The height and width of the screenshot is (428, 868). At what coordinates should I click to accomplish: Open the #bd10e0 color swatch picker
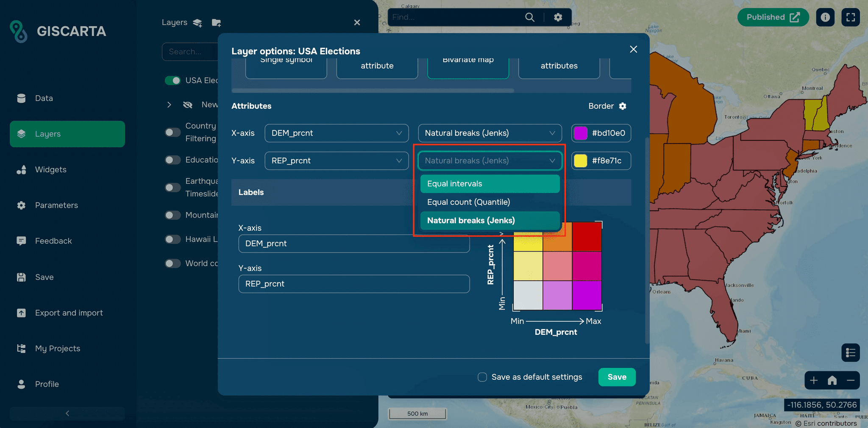pos(581,133)
